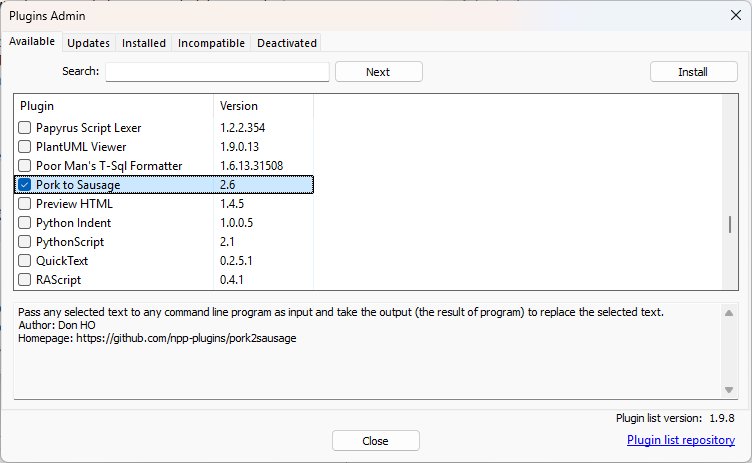Select the PlantUML Viewer plugin name
752x463 pixels.
coord(81,147)
